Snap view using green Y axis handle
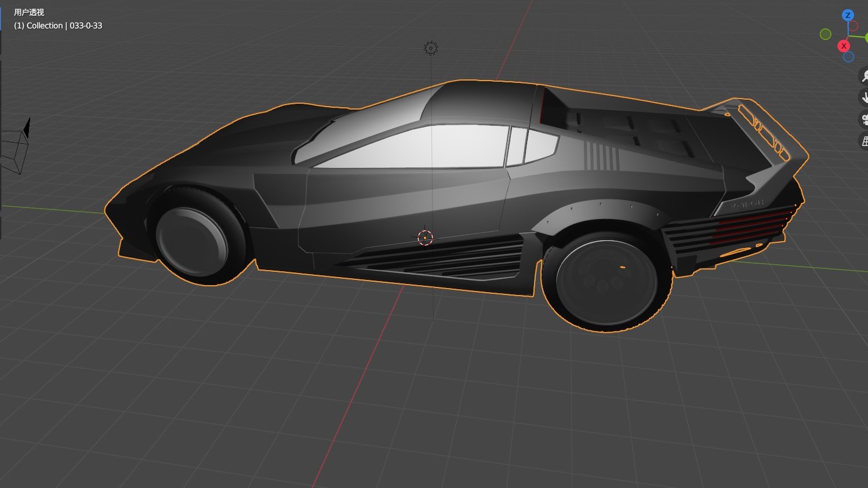This screenshot has height=488, width=868. pyautogui.click(x=865, y=38)
